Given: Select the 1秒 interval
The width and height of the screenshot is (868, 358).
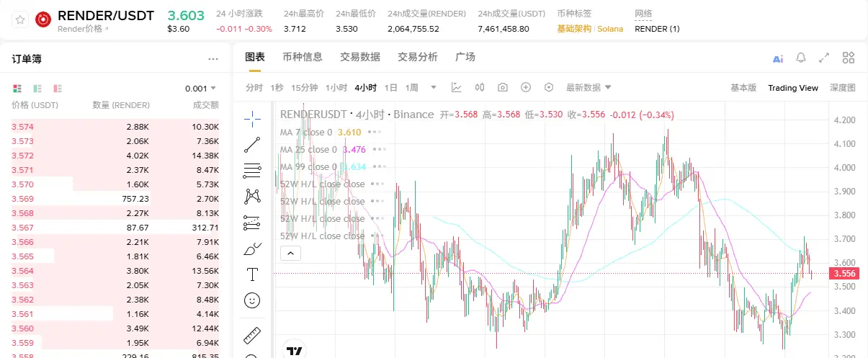Looking at the screenshot, I should (277, 88).
